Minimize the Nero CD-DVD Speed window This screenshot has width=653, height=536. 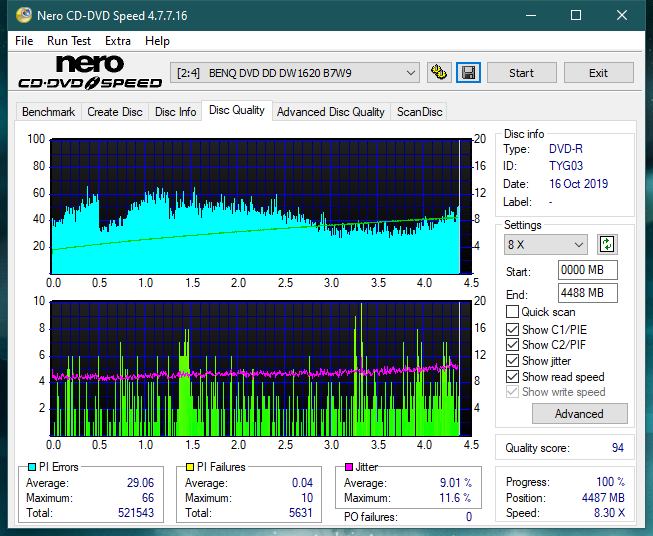pos(531,15)
